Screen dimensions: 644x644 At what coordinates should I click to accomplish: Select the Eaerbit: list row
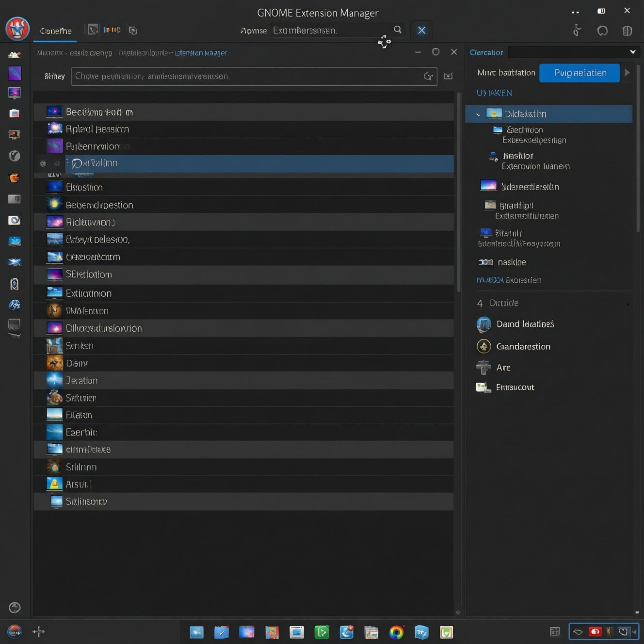[243, 432]
